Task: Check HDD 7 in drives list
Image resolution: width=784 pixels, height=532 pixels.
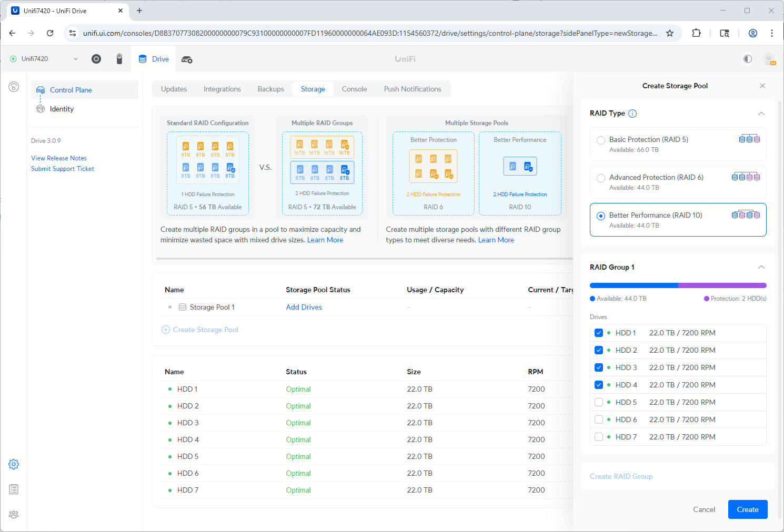Action: click(x=599, y=437)
